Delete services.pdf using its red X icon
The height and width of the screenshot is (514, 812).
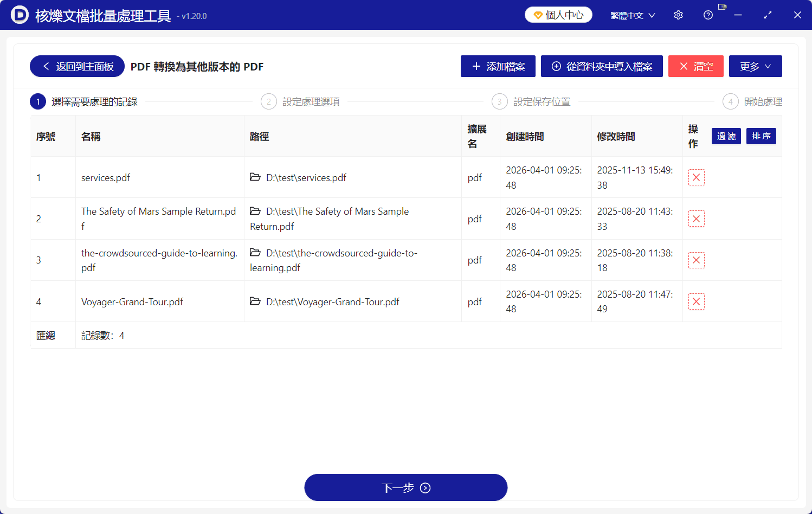tap(696, 177)
